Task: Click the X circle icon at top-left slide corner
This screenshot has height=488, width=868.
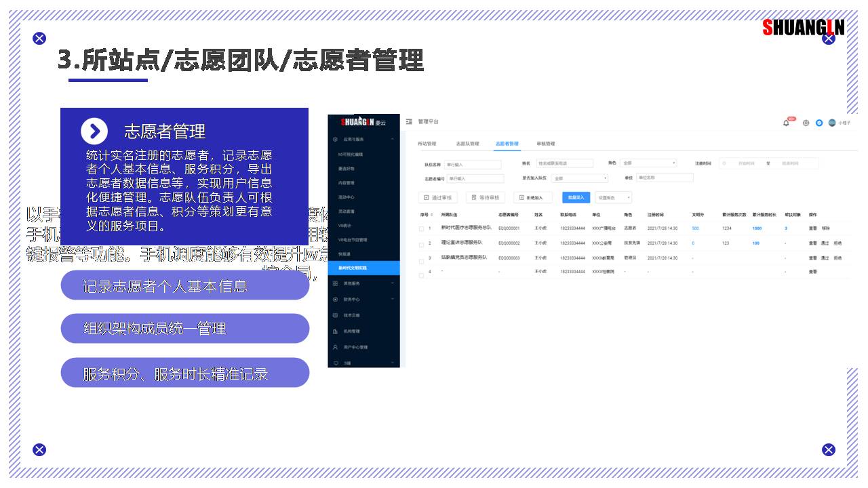Action: point(39,39)
